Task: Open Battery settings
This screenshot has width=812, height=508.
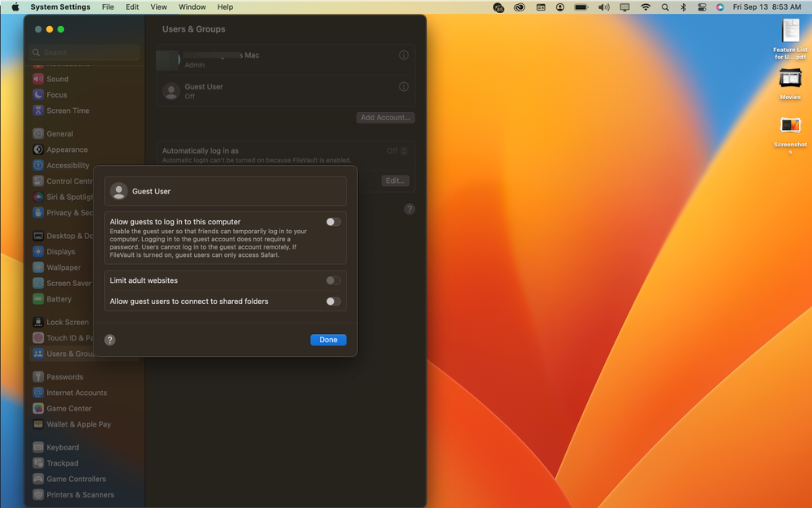Action: (x=58, y=299)
